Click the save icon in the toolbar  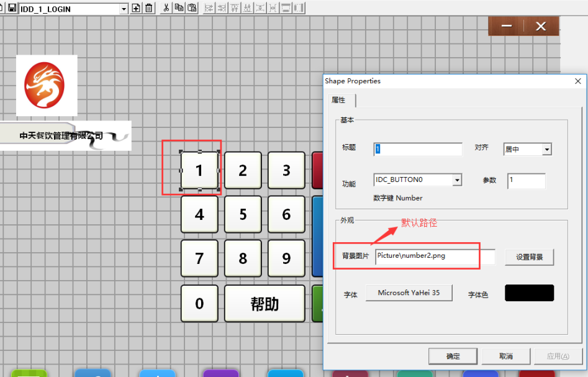point(12,8)
